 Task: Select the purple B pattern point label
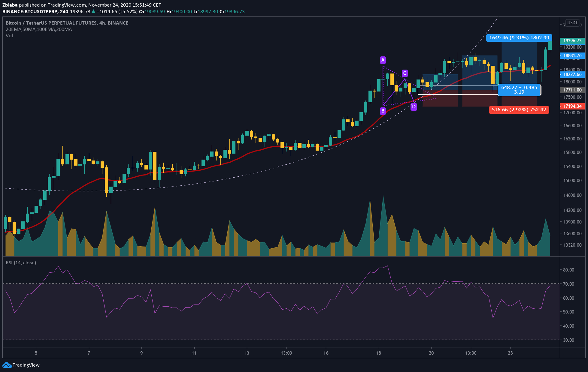pyautogui.click(x=383, y=111)
